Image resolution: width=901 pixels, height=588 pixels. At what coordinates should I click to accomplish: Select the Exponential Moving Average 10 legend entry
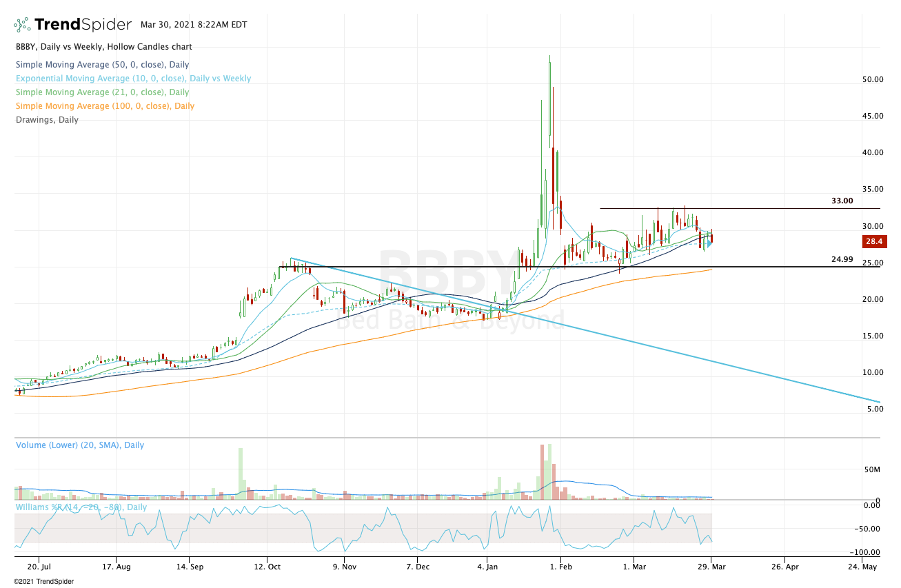134,79
